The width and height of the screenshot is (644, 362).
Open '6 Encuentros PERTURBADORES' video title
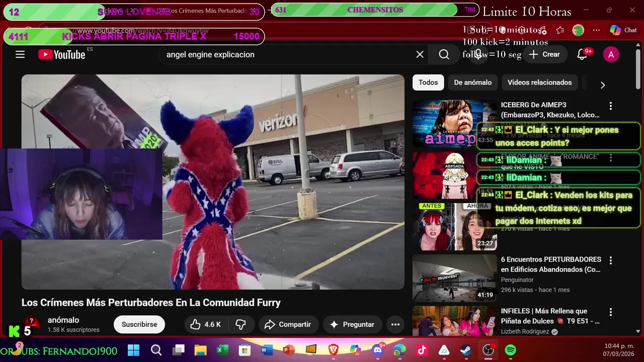coord(551,264)
